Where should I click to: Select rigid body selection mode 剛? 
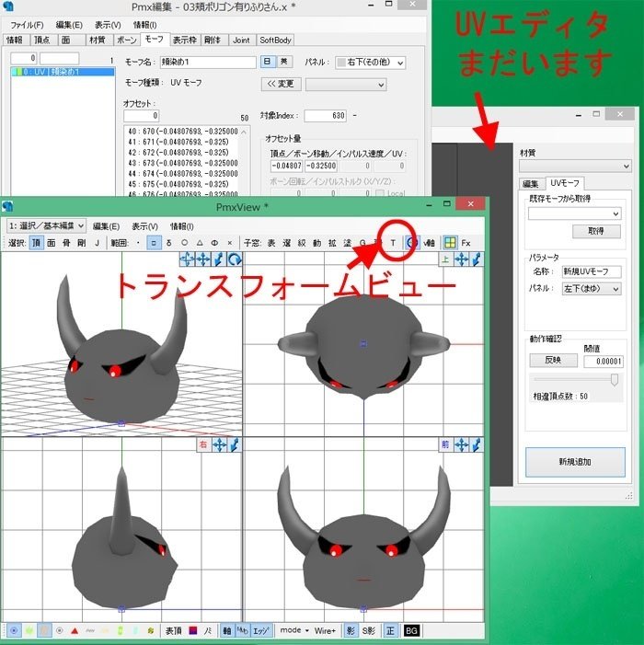coord(82,243)
